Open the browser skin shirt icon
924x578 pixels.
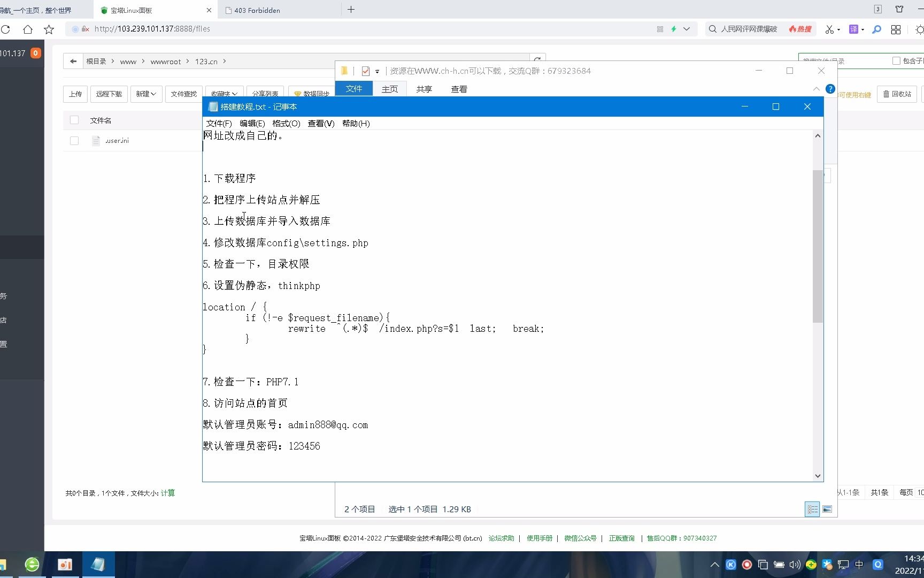click(899, 9)
